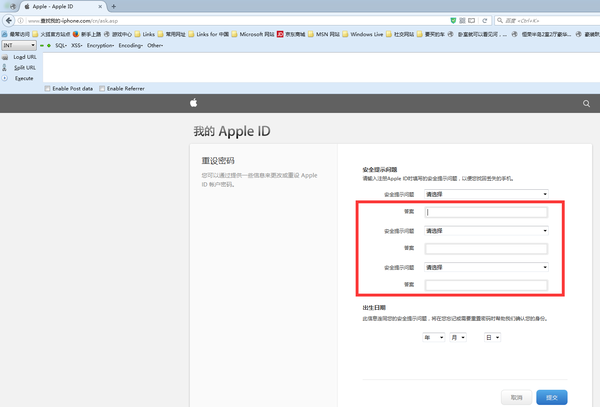Close the Apple - Apple ID tab
Screen dimensions: 600x407
click(x=100, y=7)
